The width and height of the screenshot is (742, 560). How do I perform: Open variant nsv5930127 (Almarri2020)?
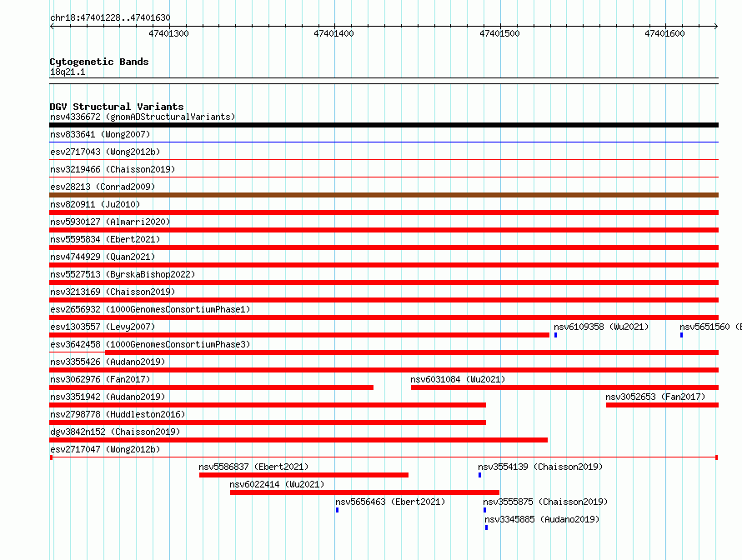coord(110,222)
